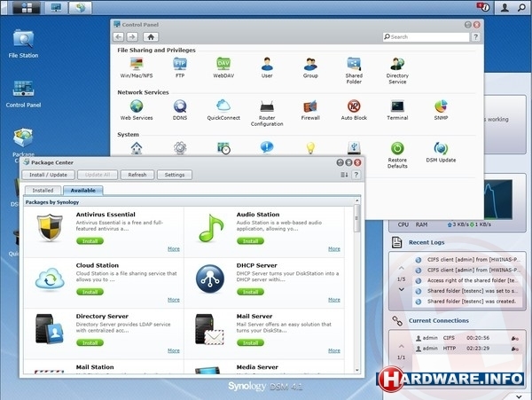This screenshot has height=400, width=532.
Task: Open Group management icon
Action: coord(310,67)
